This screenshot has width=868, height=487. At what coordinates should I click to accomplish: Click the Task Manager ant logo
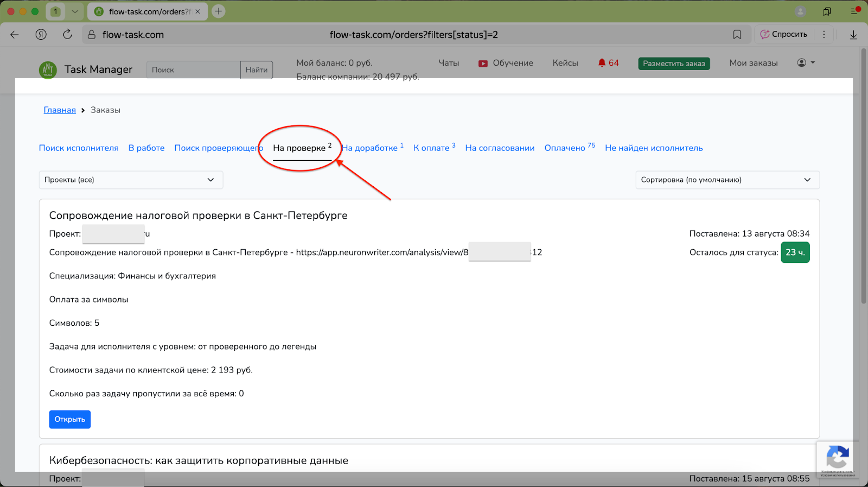(x=48, y=69)
